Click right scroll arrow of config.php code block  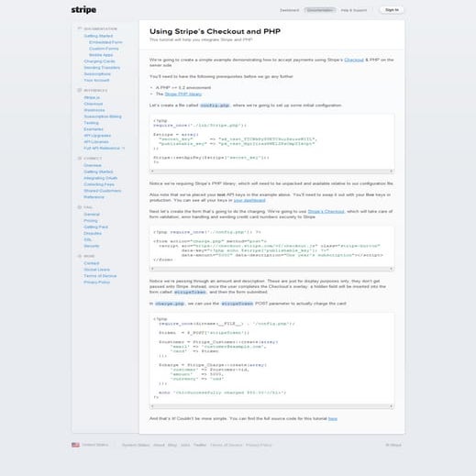pyautogui.click(x=391, y=172)
